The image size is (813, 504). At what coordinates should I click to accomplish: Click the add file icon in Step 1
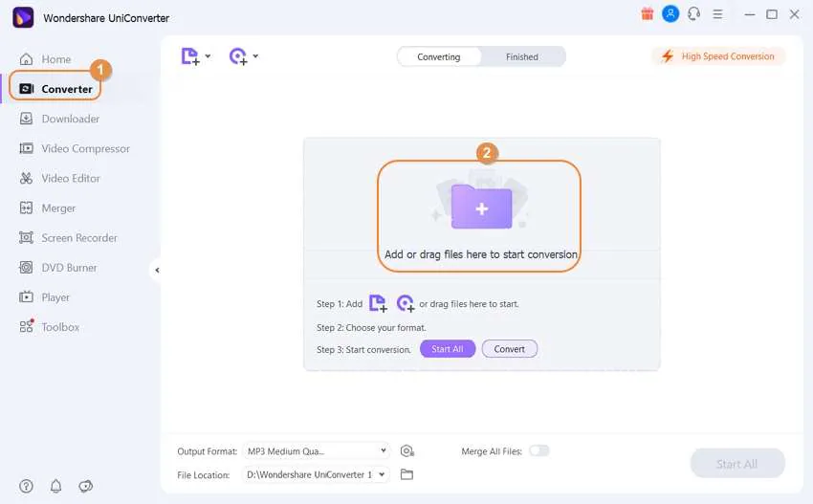click(378, 303)
